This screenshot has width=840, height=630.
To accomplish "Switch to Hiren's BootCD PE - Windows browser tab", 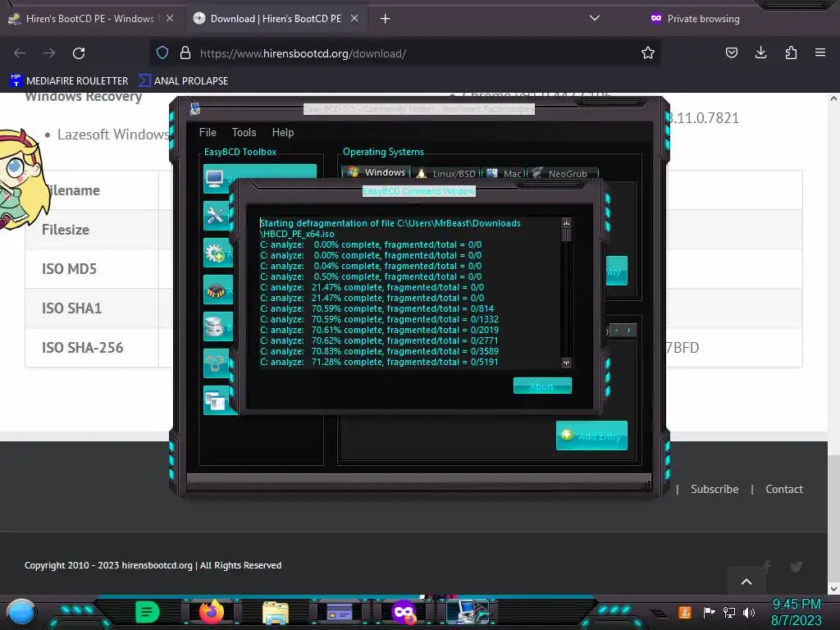I will (x=90, y=19).
